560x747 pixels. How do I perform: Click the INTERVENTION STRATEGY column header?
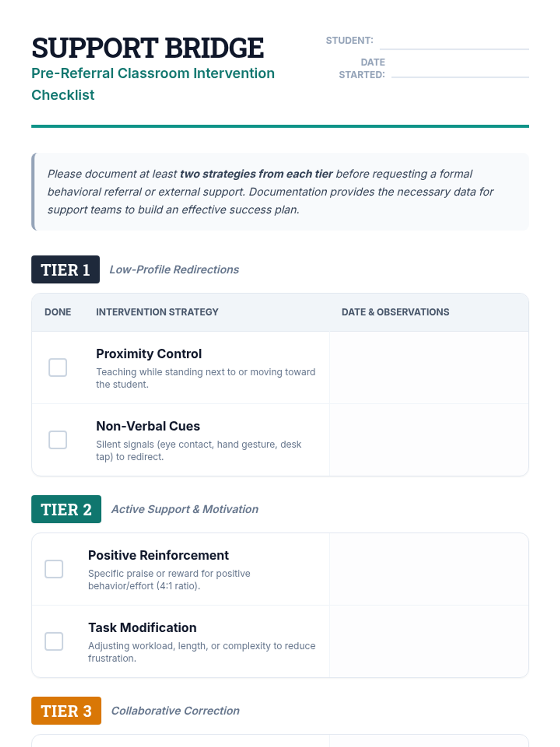click(x=157, y=312)
